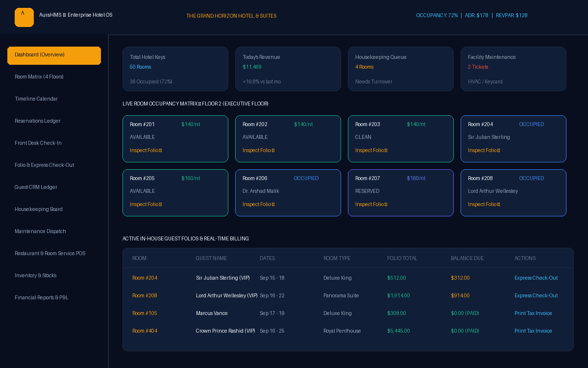Click $312.00 balance due amount
Viewport: 588px width, 368px height.
click(460, 278)
